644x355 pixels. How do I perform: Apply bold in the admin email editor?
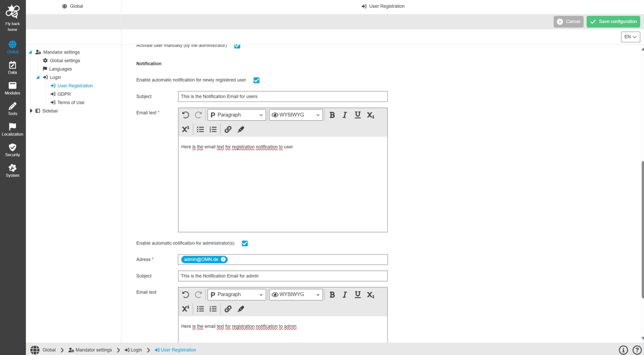[332, 294]
